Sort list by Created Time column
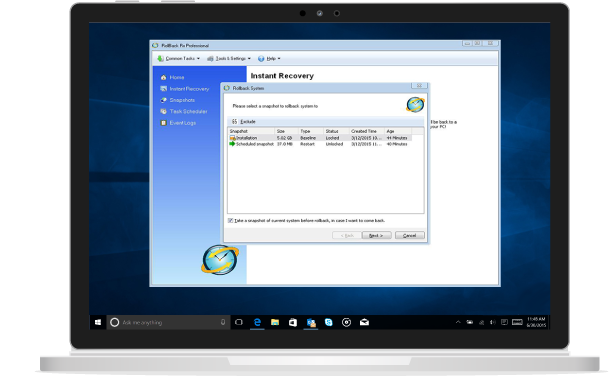This screenshot has width=609, height=376. point(367,131)
